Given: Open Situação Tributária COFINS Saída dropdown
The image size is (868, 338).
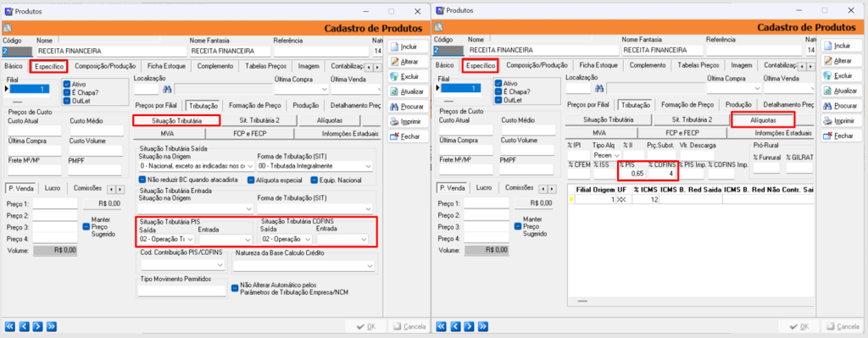Looking at the screenshot, I should point(308,240).
